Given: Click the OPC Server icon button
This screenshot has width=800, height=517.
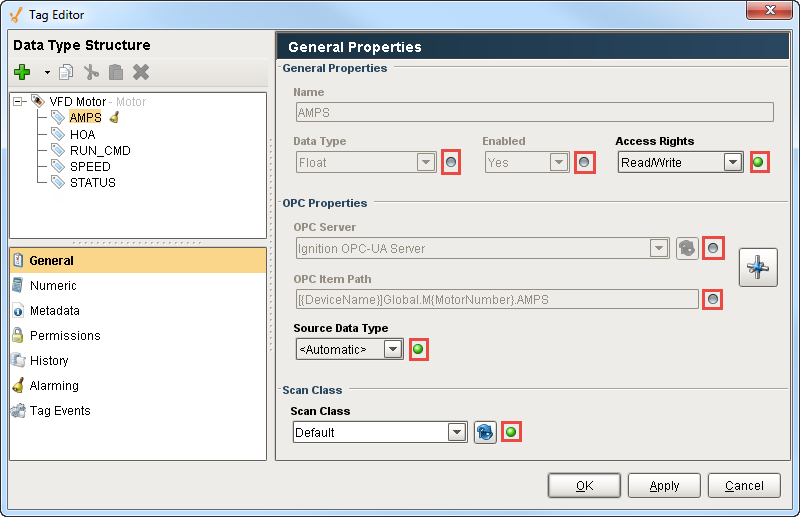Looking at the screenshot, I should click(x=687, y=248).
